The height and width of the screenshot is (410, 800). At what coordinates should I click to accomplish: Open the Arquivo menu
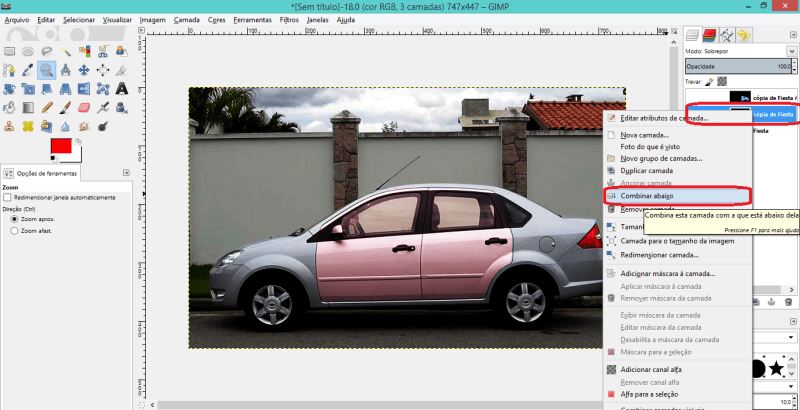pos(17,20)
